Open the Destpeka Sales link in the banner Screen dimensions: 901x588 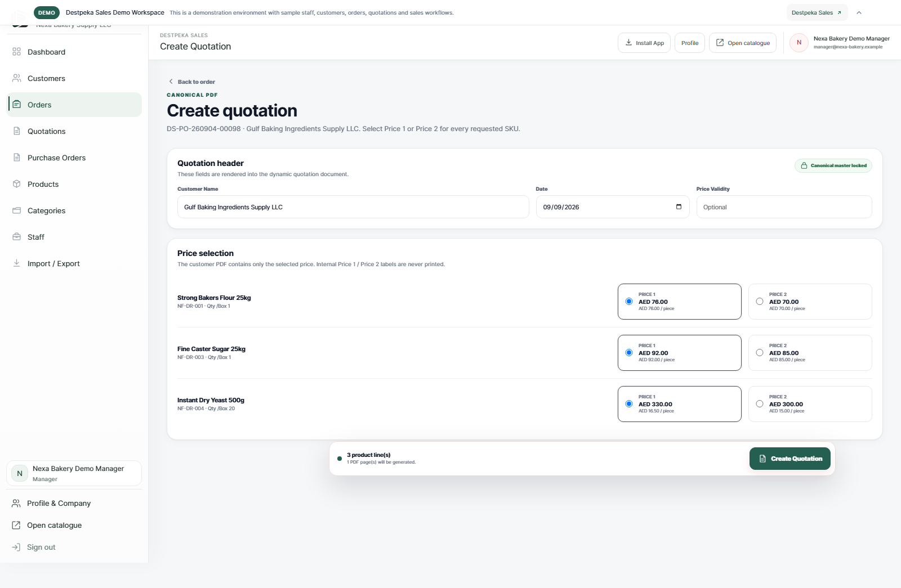(817, 12)
